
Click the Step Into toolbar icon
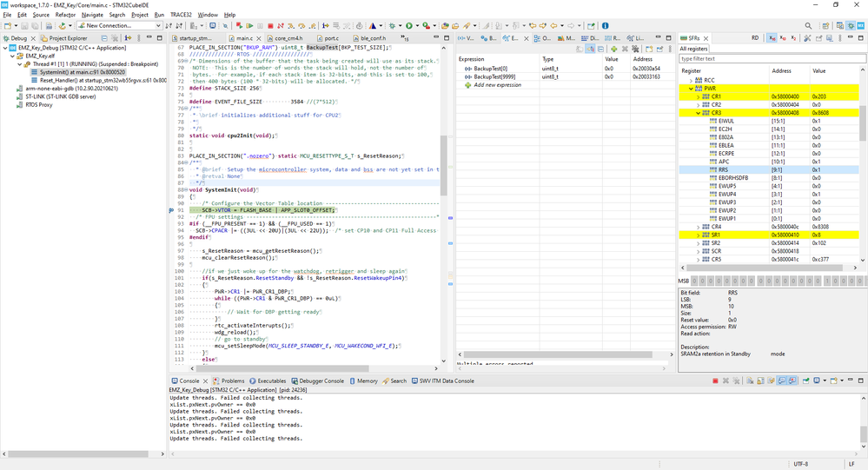pos(290,25)
